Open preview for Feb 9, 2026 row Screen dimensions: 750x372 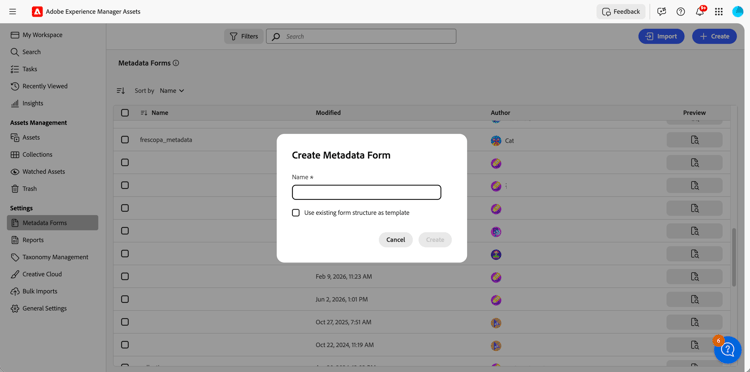pos(694,276)
